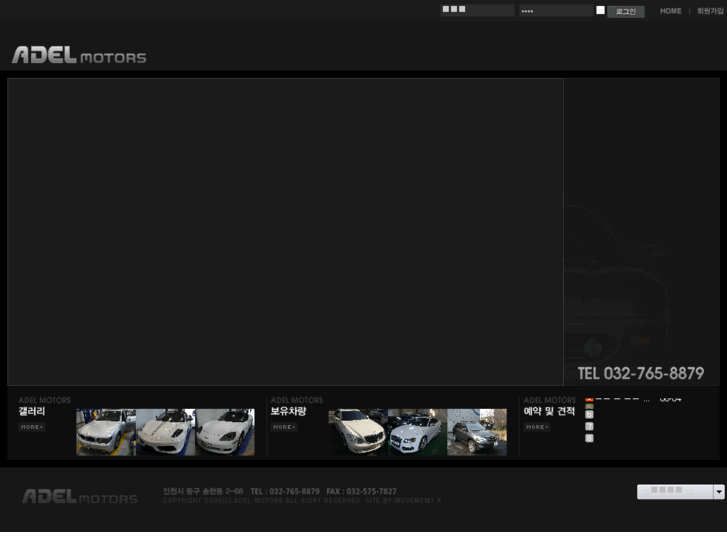Click MORE under 갤러리 section
This screenshot has width=727, height=545.
pos(32,427)
